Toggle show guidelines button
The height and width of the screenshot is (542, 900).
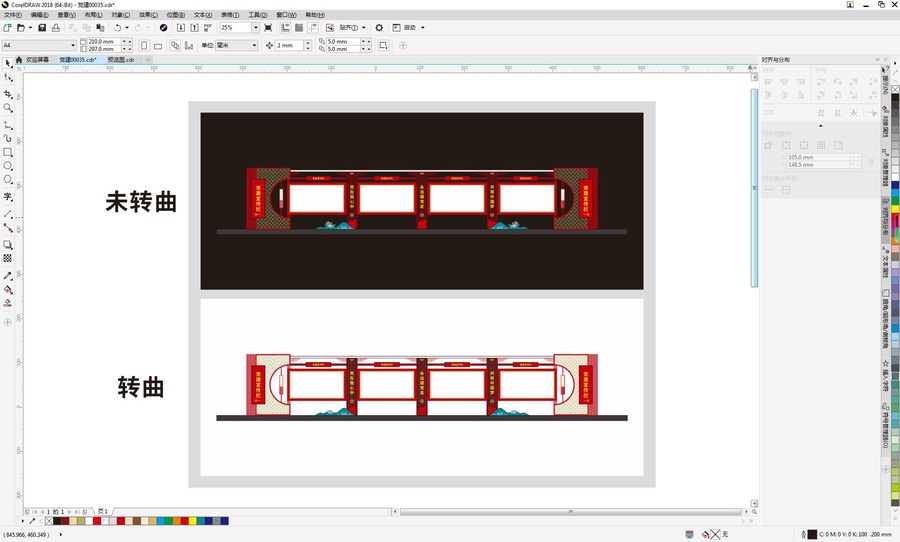click(x=313, y=28)
